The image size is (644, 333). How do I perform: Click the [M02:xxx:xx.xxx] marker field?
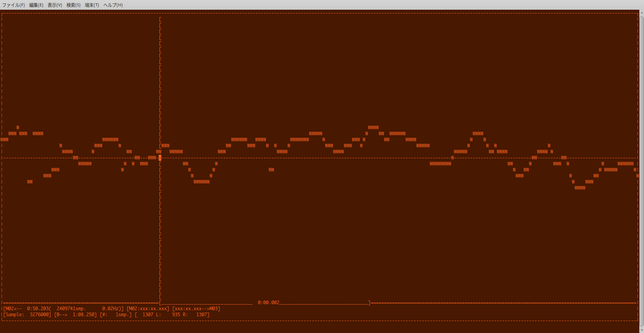point(148,309)
